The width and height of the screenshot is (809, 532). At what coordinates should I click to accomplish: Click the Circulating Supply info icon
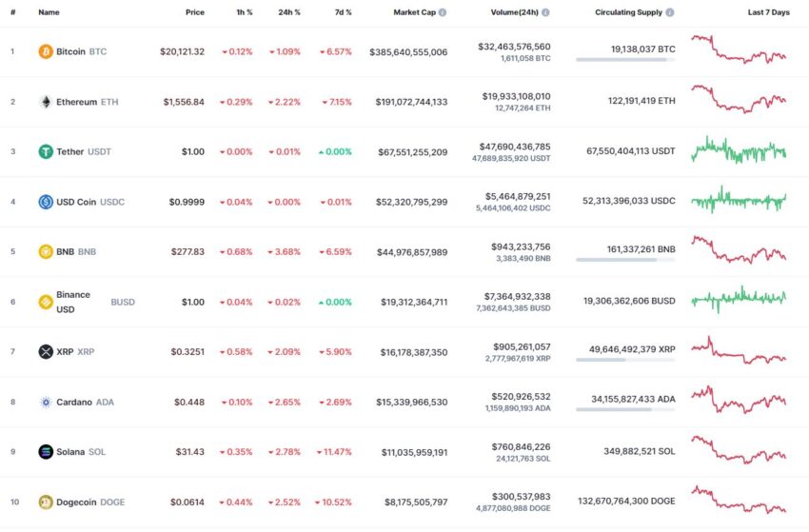click(670, 12)
